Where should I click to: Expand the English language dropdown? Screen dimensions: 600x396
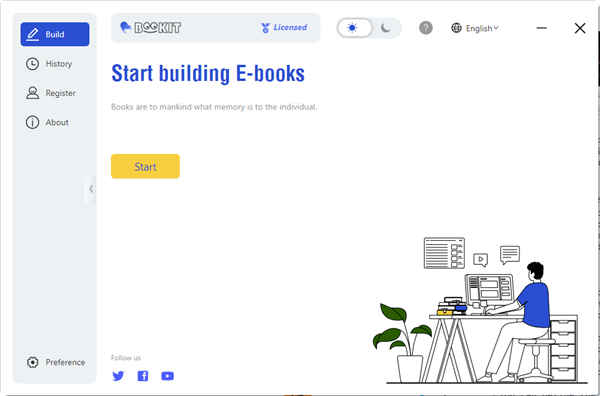[482, 28]
